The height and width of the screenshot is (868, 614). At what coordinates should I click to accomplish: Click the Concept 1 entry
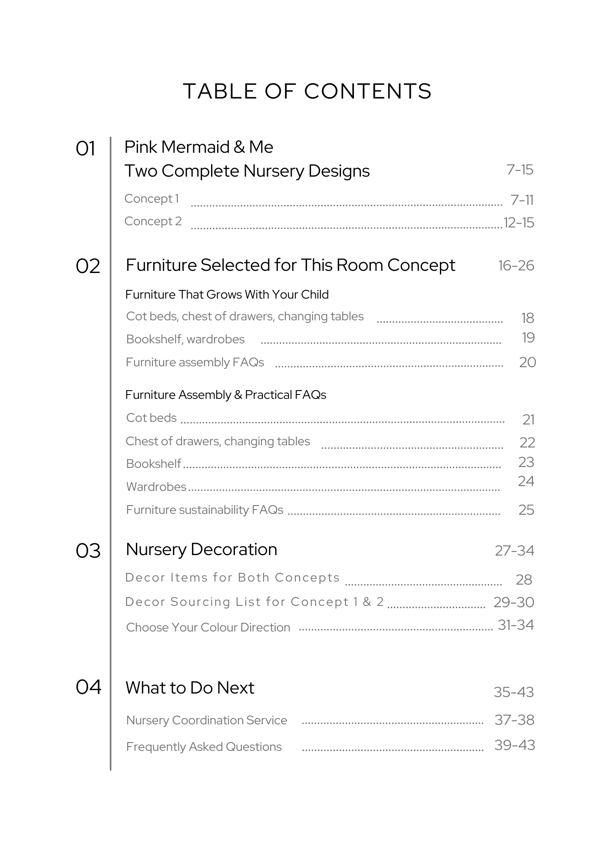point(152,199)
